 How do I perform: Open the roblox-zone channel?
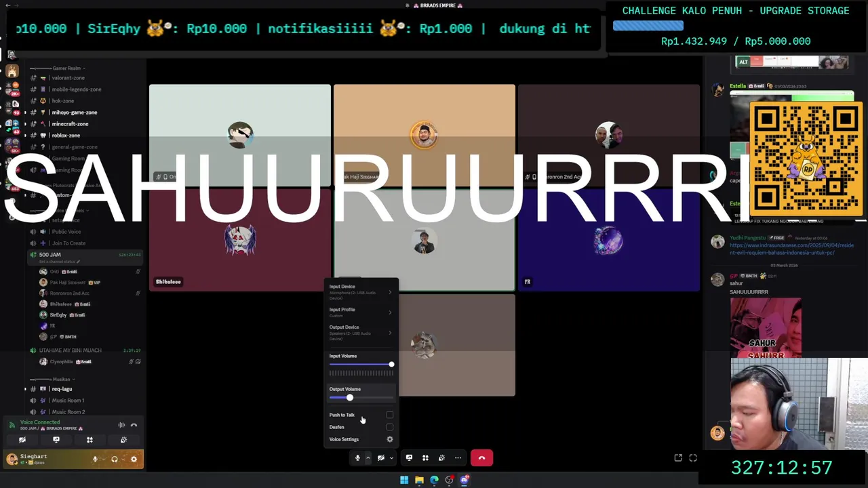(85, 136)
